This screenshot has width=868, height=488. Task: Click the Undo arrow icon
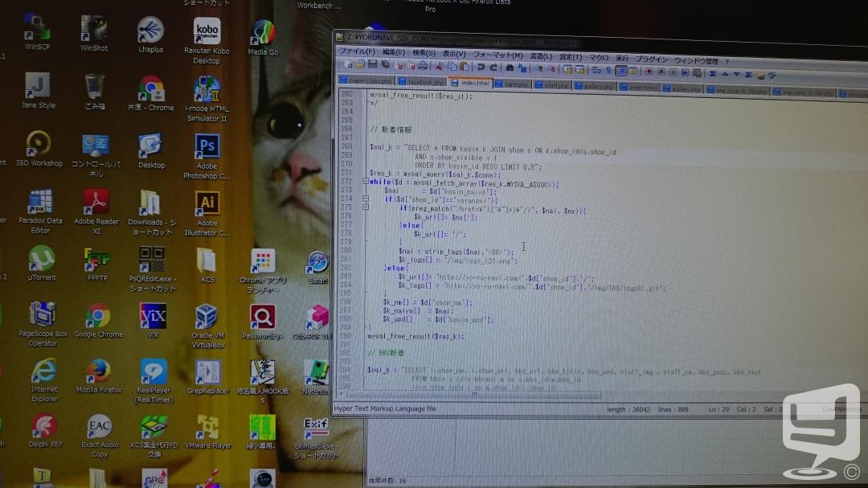pos(481,67)
